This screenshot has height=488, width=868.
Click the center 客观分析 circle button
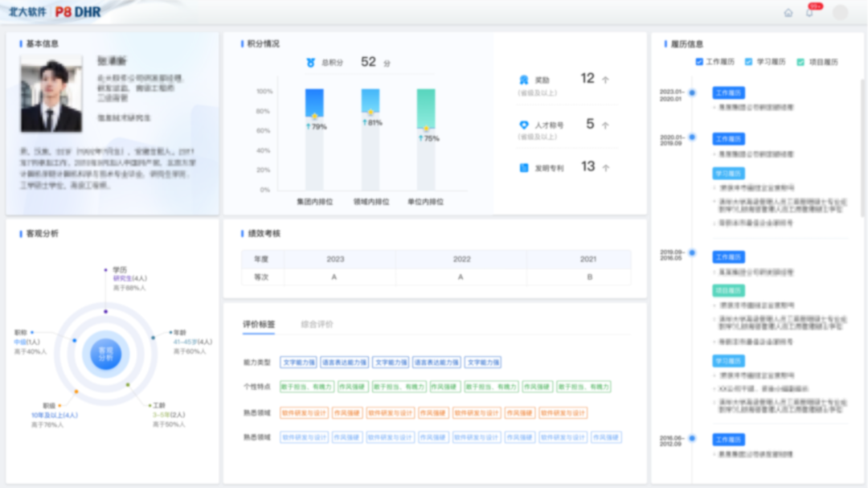pos(105,353)
